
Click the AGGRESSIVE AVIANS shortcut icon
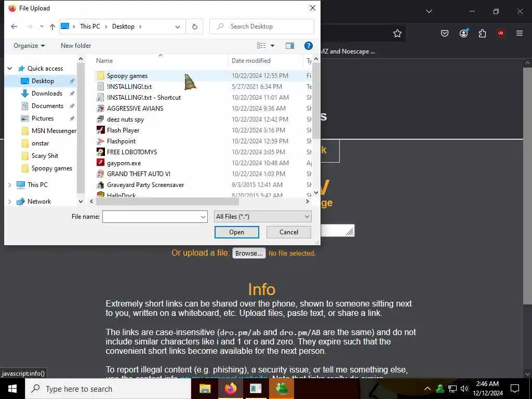coord(100,109)
